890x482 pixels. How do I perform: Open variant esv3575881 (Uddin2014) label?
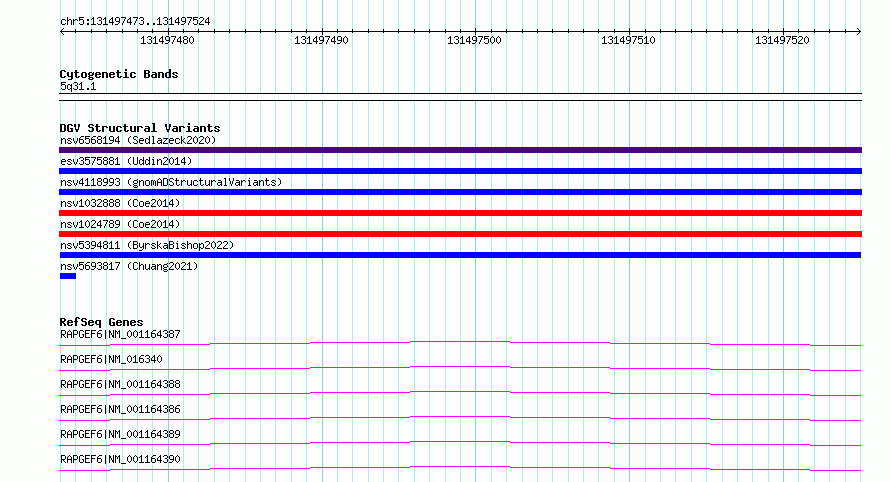tap(126, 161)
